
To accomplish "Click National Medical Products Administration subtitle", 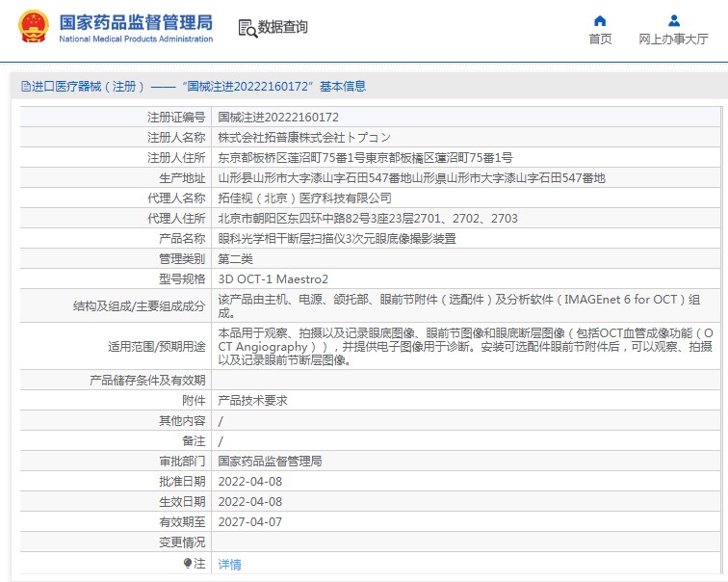I will pyautogui.click(x=136, y=40).
